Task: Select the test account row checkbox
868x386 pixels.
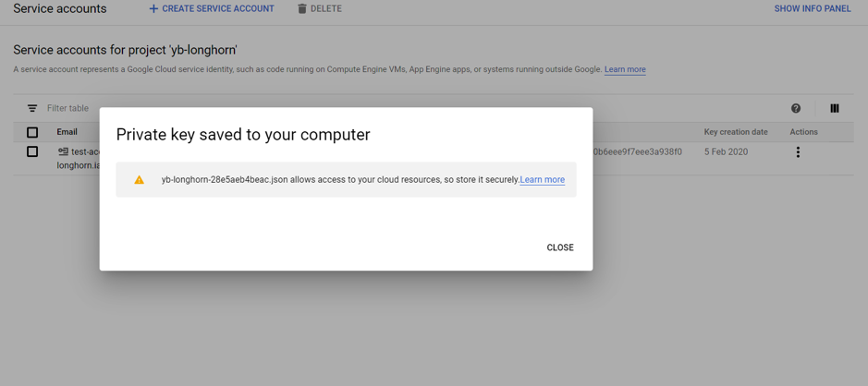Action: coord(32,151)
